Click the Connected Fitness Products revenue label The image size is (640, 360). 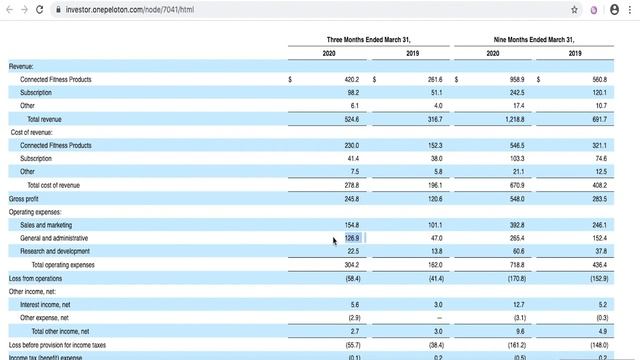pos(56,80)
